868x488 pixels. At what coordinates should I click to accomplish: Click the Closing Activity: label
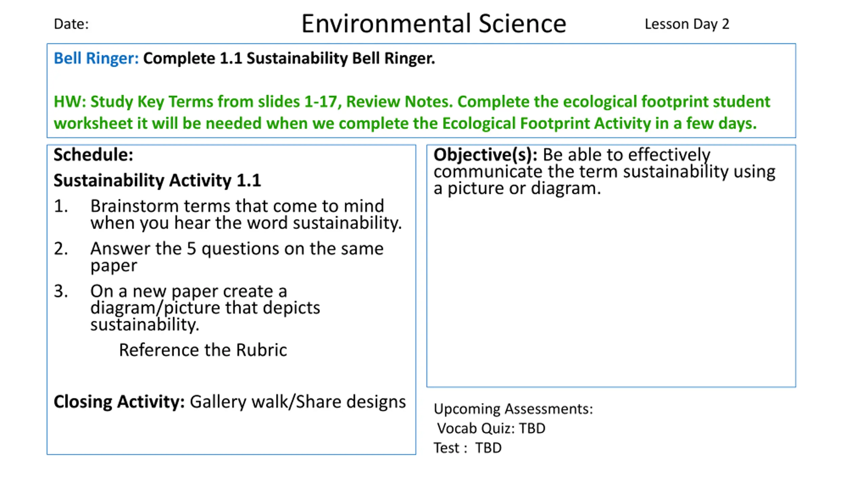(x=119, y=402)
